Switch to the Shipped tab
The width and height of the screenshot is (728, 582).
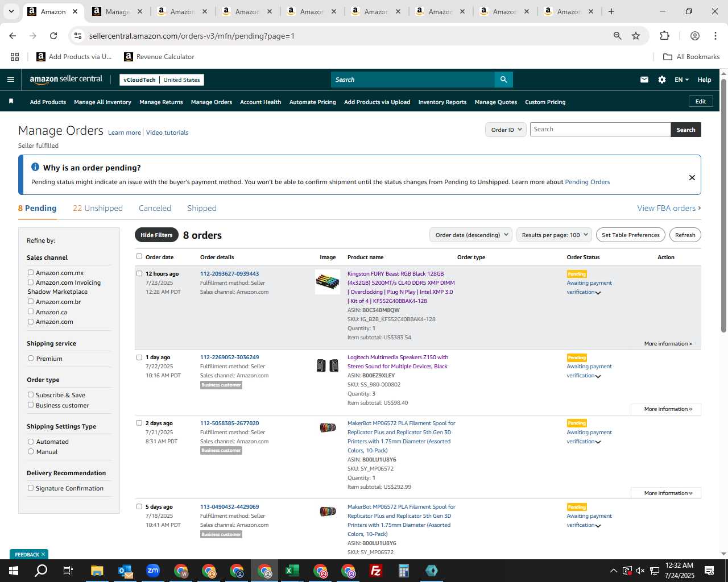[x=202, y=208]
